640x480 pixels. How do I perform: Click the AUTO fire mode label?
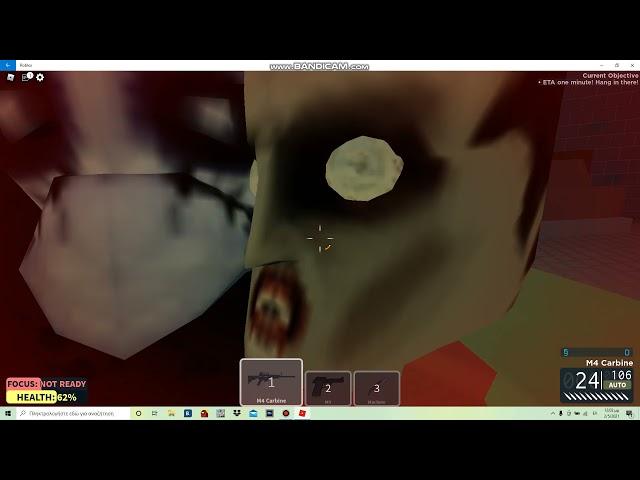click(x=617, y=385)
